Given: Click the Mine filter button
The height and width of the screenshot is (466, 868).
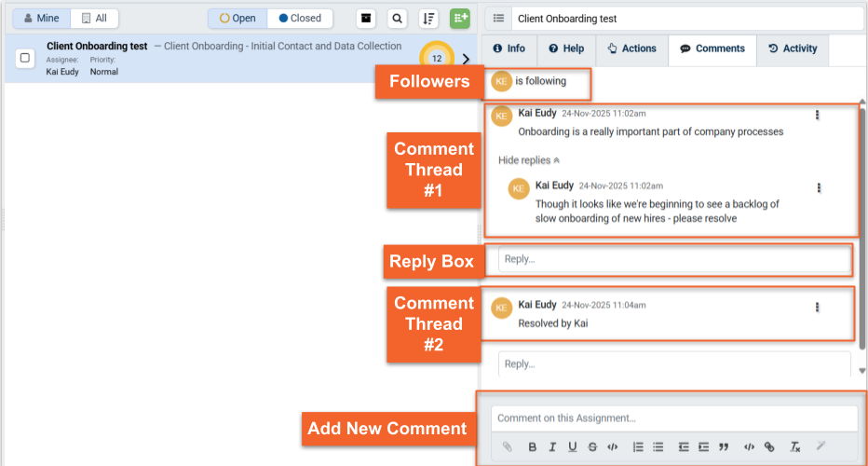Looking at the screenshot, I should pyautogui.click(x=41, y=19).
